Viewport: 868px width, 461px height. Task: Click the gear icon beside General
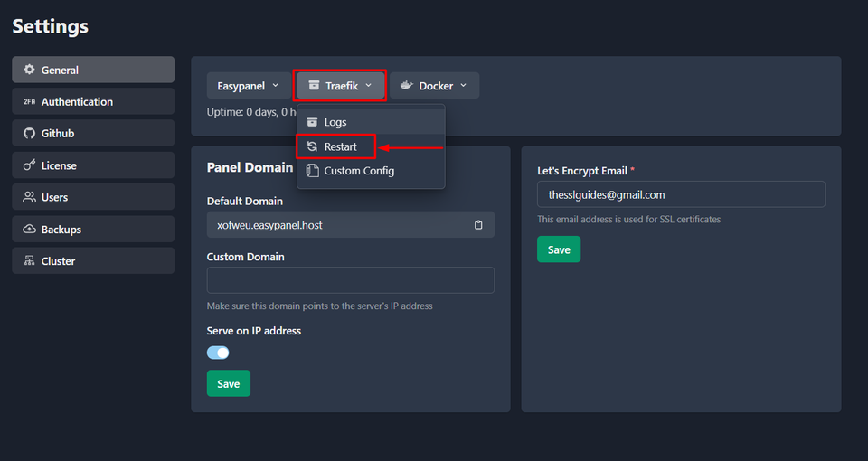(x=30, y=70)
